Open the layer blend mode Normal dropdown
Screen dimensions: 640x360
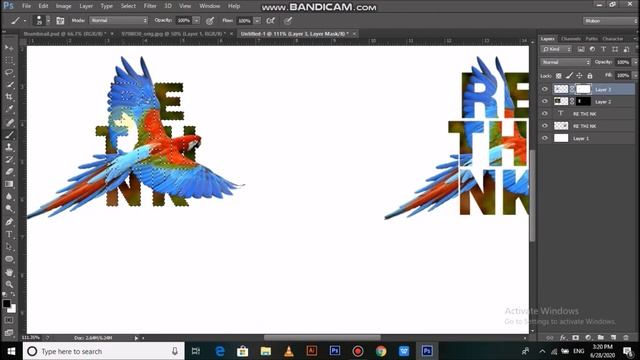pos(565,62)
